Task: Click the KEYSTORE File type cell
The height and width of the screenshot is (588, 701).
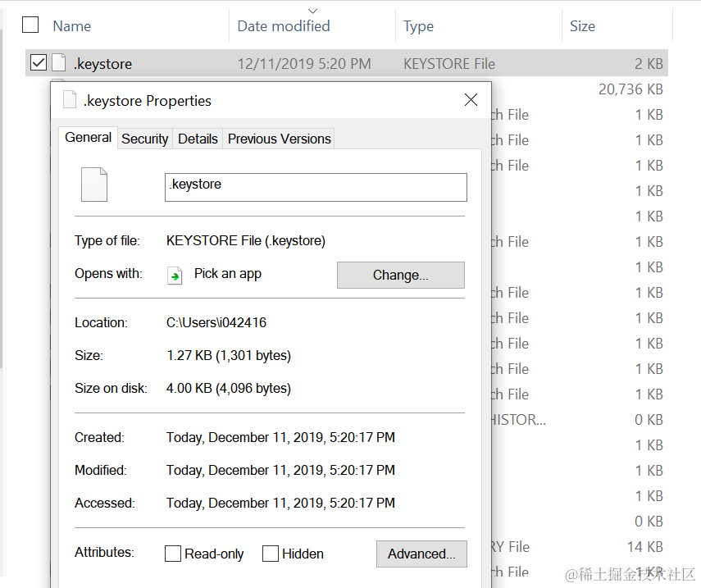Action: tap(449, 63)
